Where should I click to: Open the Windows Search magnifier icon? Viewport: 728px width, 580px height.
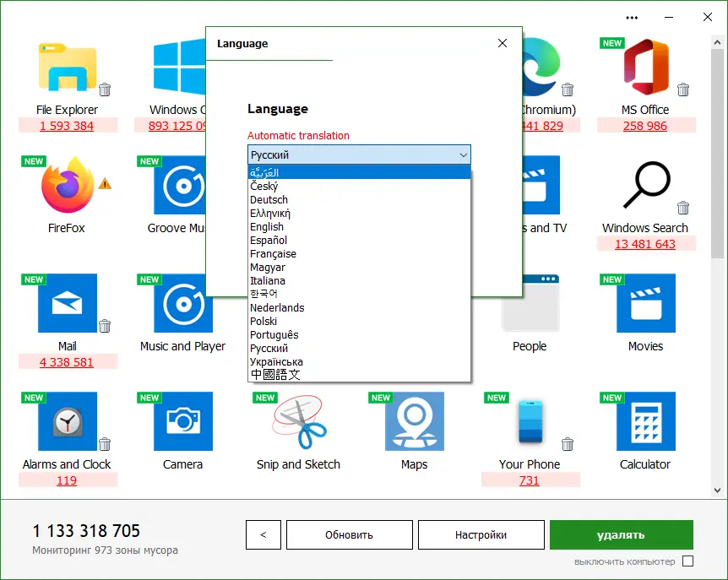tap(646, 184)
